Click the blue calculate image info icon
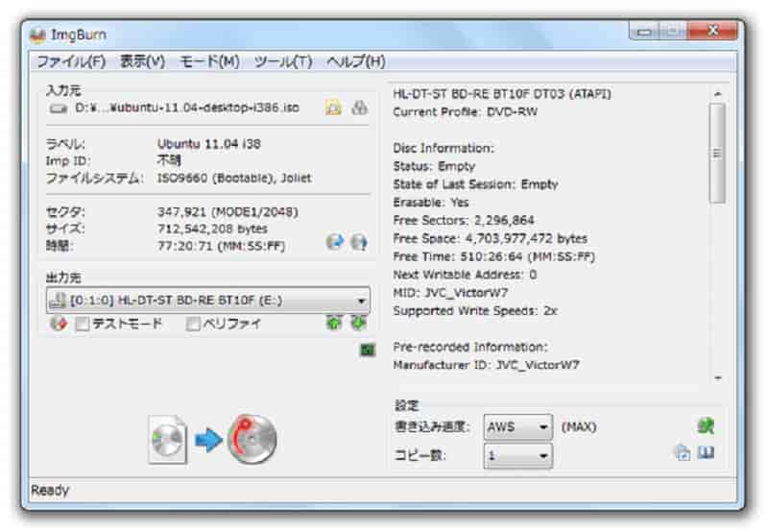The image size is (768, 532). (x=334, y=241)
